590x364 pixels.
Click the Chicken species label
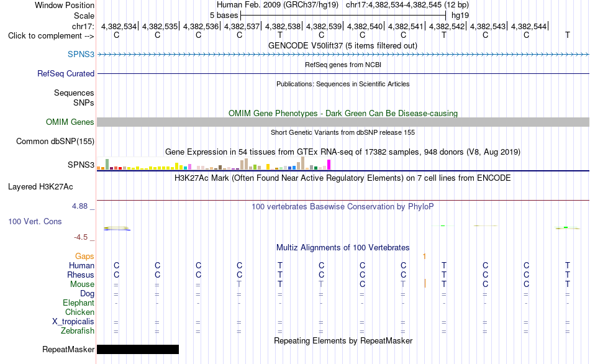(79, 312)
